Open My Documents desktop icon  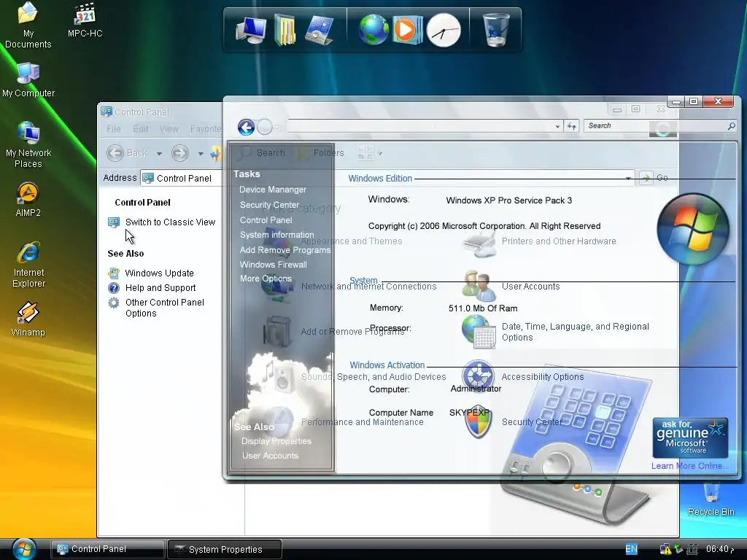(28, 25)
